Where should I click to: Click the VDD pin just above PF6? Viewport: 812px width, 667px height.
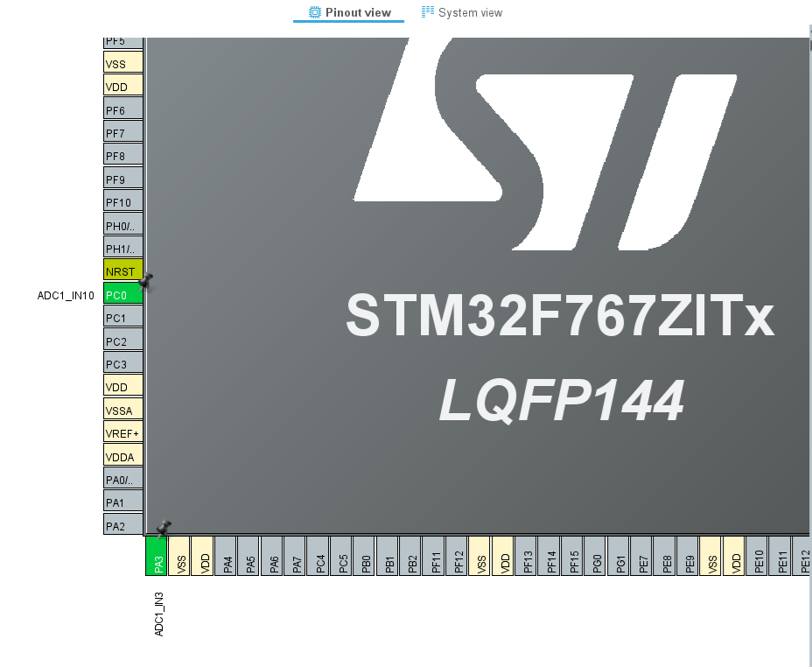123,85
